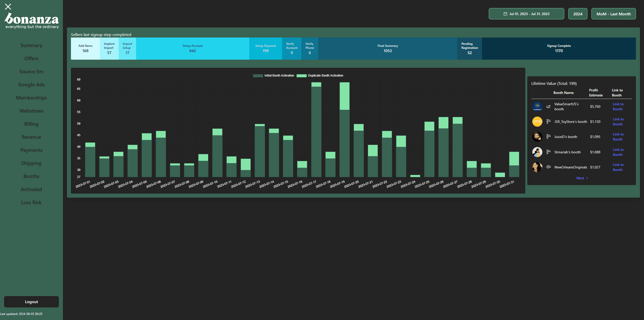644x320 pixels.
Task: Expand the Signup Complete step bar
Action: click(559, 48)
